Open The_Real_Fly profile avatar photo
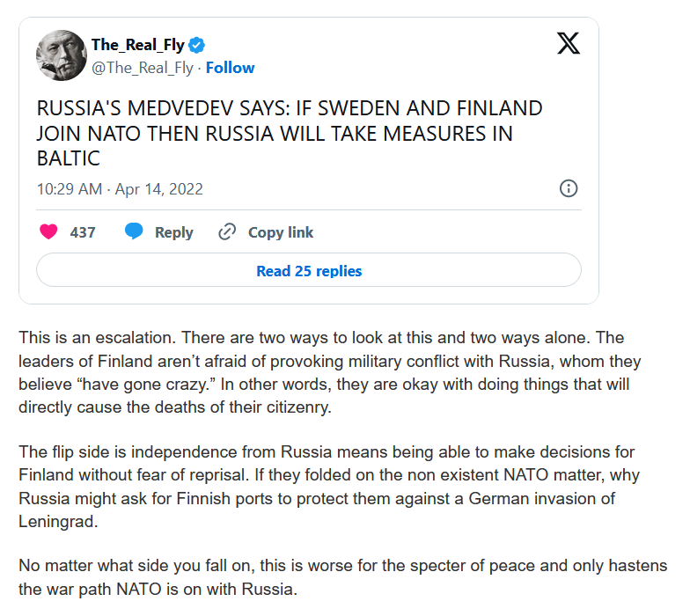This screenshot has height=616, width=690. (x=62, y=55)
